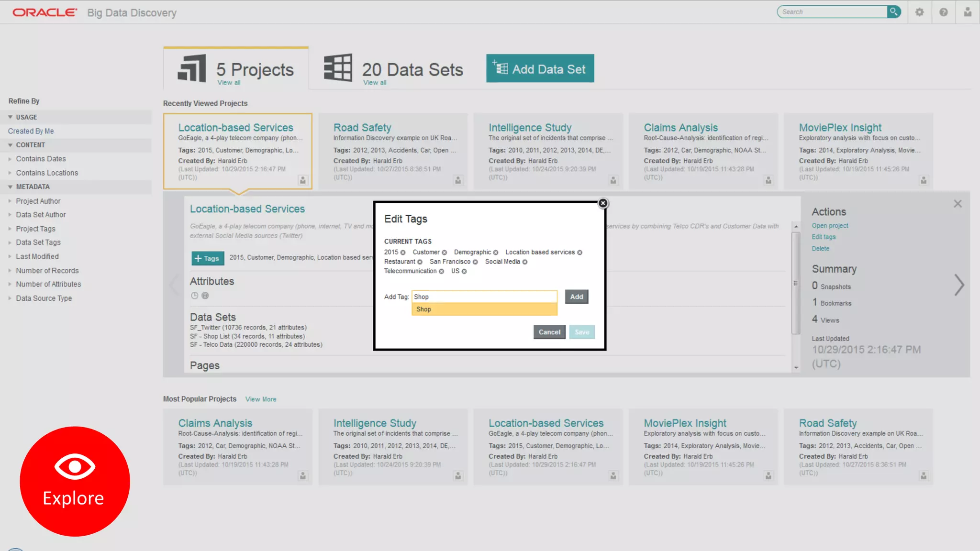
Task: Expand the Project Tags filter
Action: [x=35, y=229]
